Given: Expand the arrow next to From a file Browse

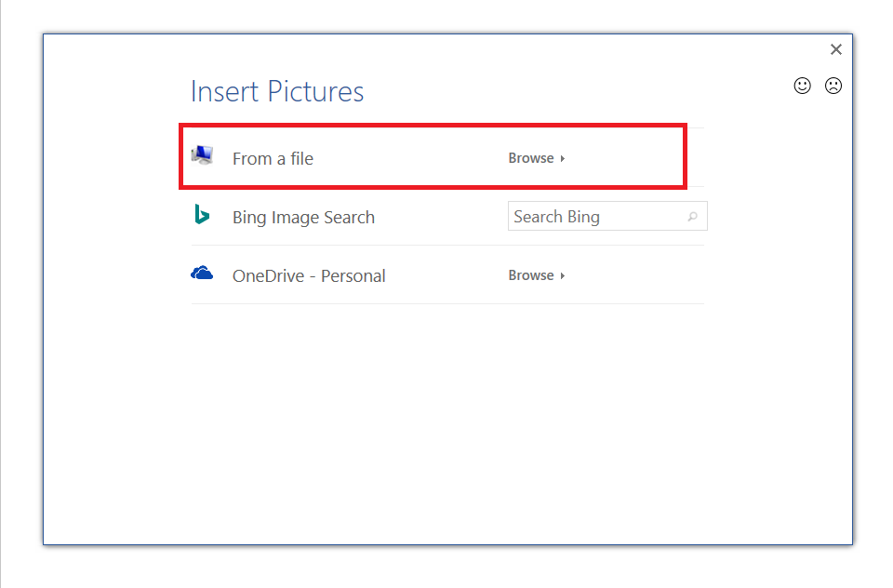Looking at the screenshot, I should click(563, 159).
